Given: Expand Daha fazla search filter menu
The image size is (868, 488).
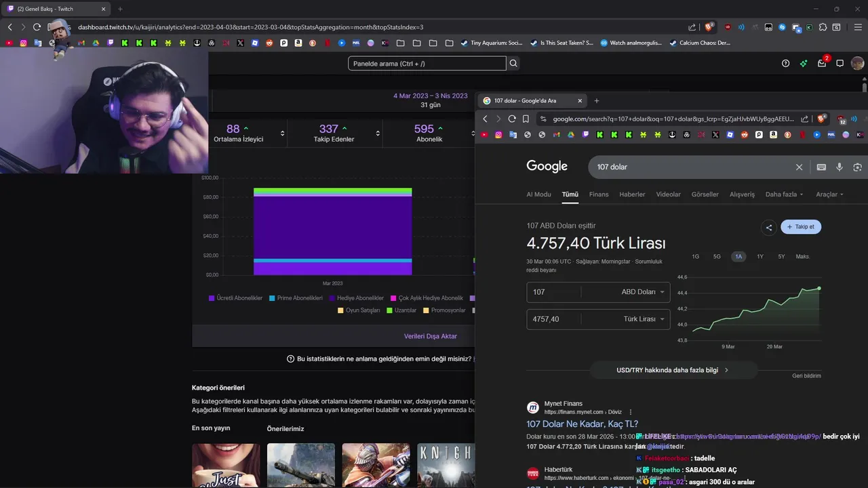Looking at the screenshot, I should coord(784,195).
